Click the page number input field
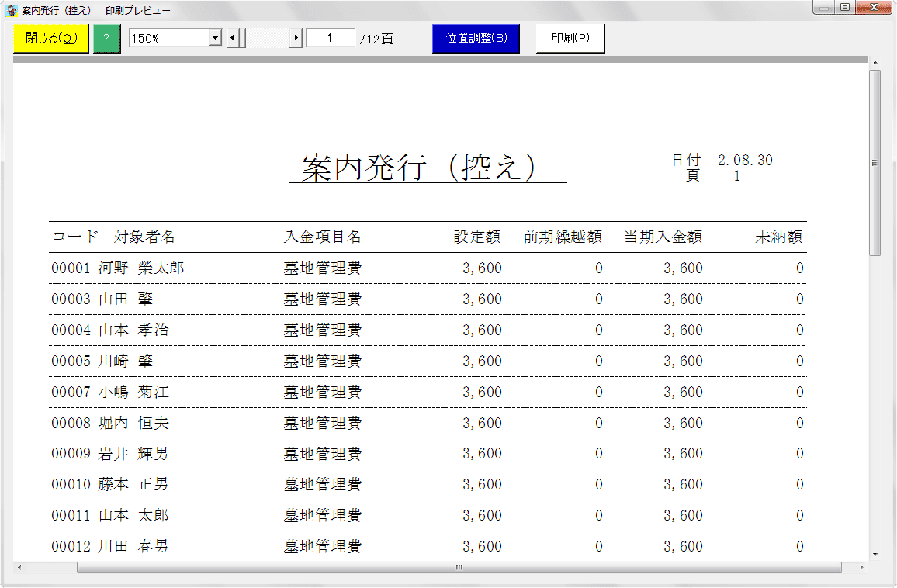The height and width of the screenshot is (588, 897). [x=331, y=37]
